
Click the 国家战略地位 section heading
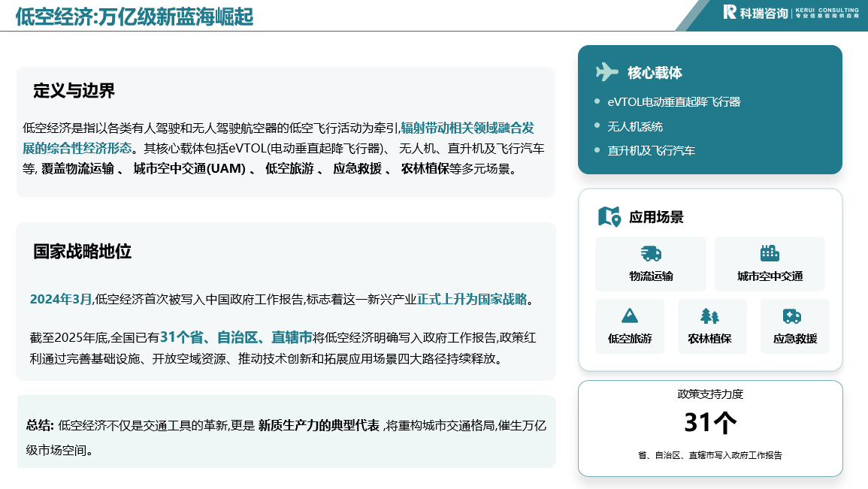(82, 252)
